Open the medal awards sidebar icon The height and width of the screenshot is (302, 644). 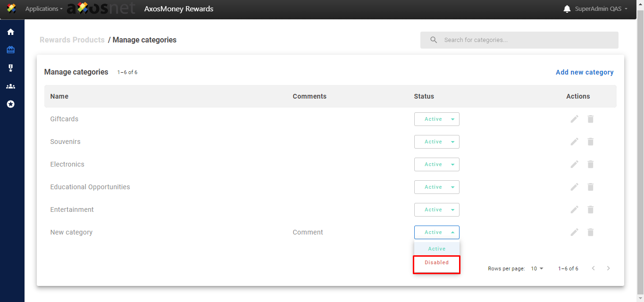coord(10,68)
